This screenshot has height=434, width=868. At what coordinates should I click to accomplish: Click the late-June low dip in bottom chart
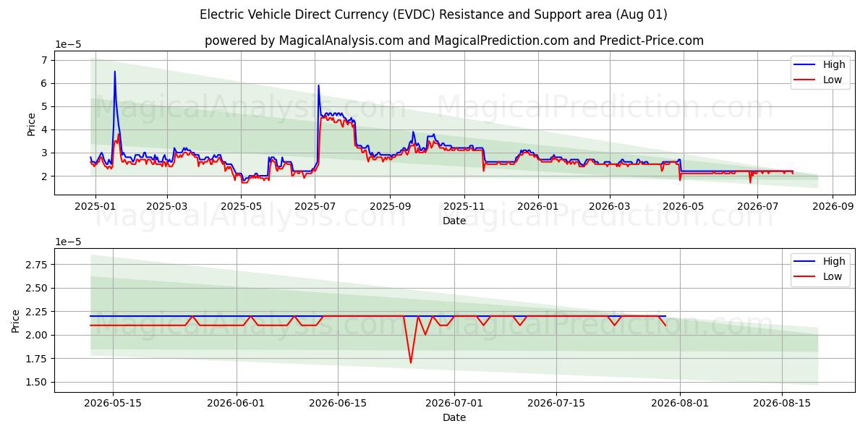[x=411, y=362]
